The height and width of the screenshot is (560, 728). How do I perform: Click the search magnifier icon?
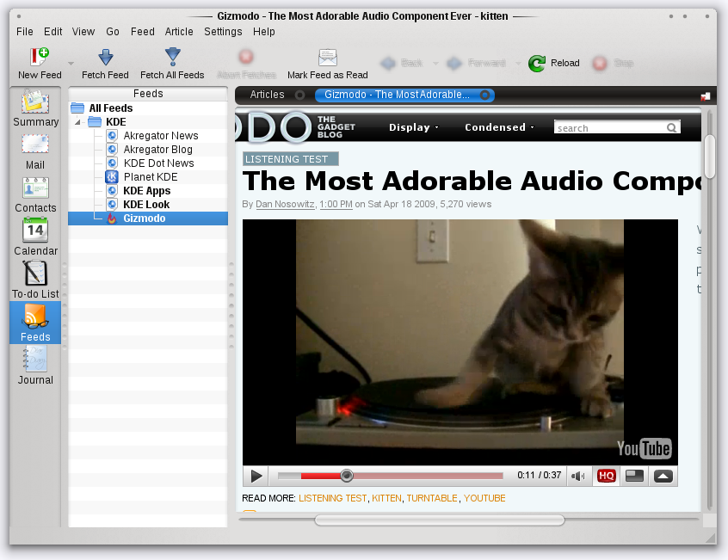pos(672,127)
